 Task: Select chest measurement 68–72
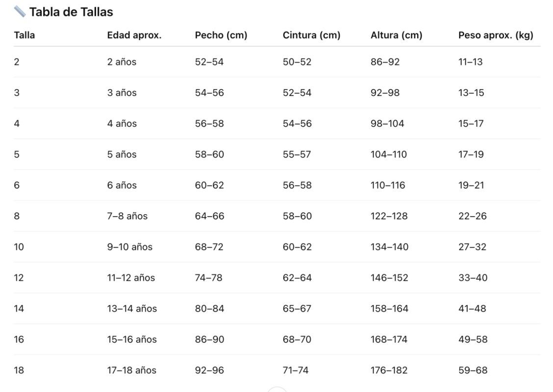[209, 247]
